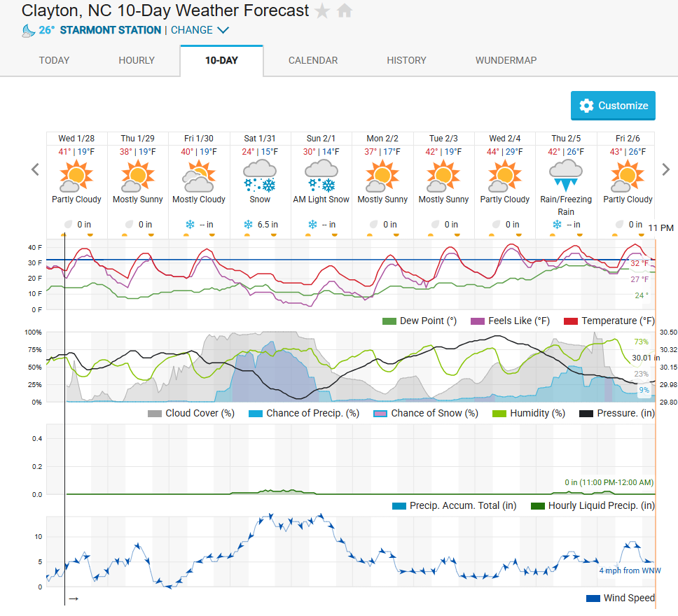Click the red Temperature legend swatch
Image resolution: width=678 pixels, height=616 pixels.
(570, 321)
